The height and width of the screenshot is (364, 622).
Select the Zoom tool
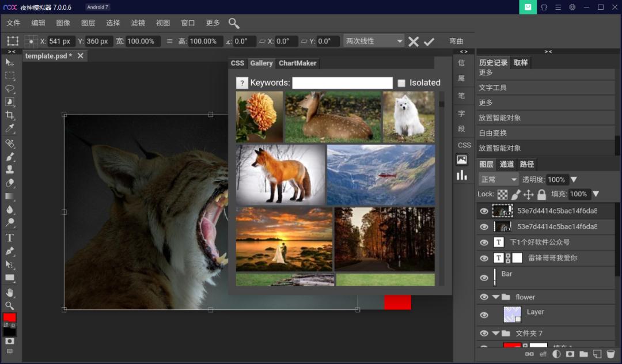click(x=8, y=304)
